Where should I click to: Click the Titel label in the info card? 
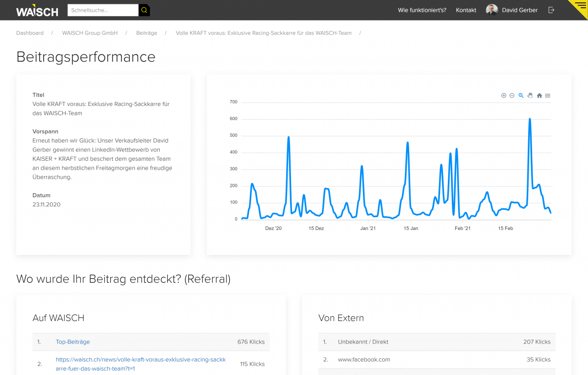point(39,95)
